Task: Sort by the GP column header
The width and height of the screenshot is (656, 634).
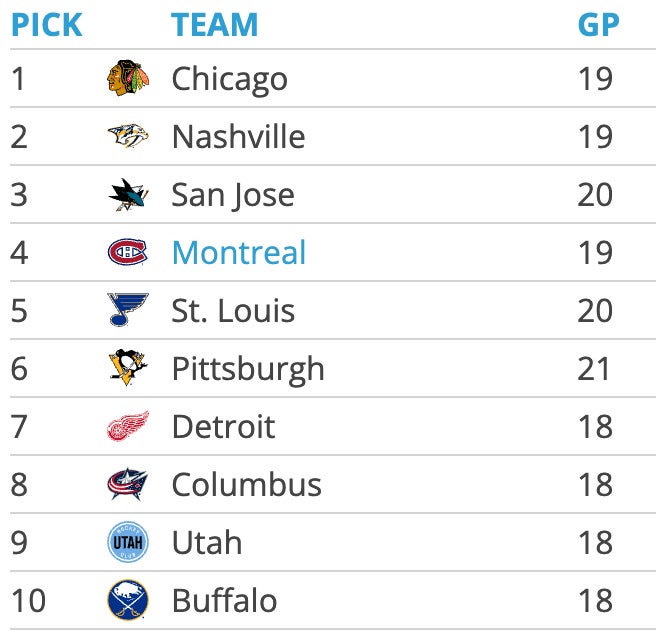Action: tap(598, 25)
